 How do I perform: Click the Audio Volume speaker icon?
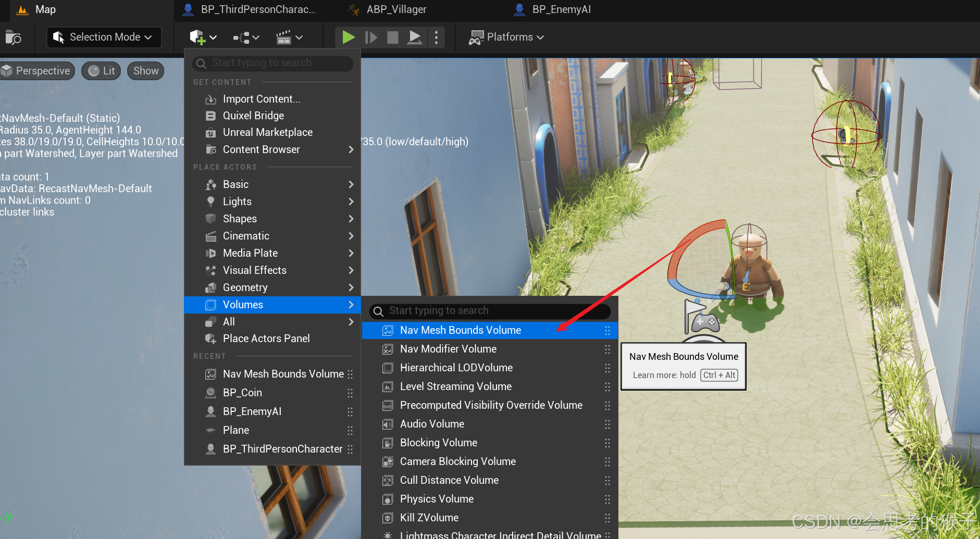[388, 424]
